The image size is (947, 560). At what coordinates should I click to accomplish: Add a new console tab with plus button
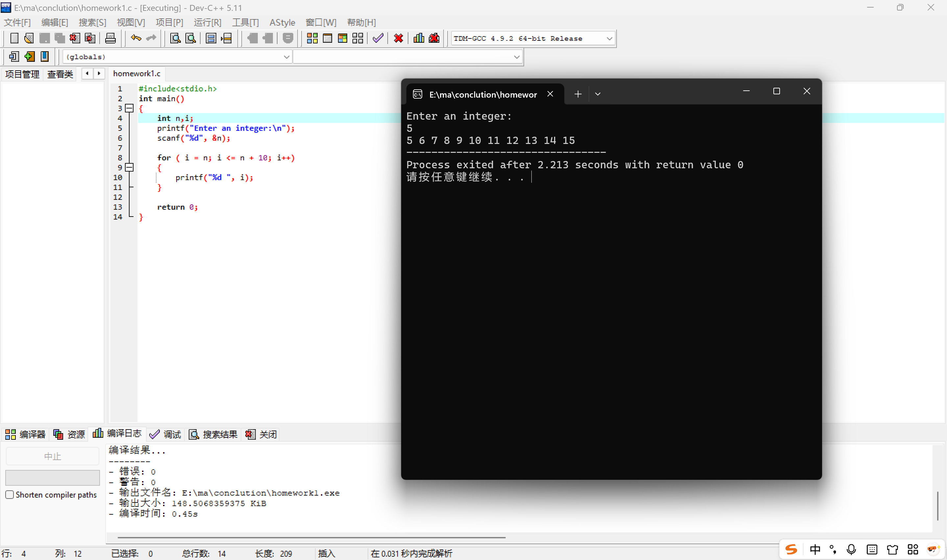point(578,94)
